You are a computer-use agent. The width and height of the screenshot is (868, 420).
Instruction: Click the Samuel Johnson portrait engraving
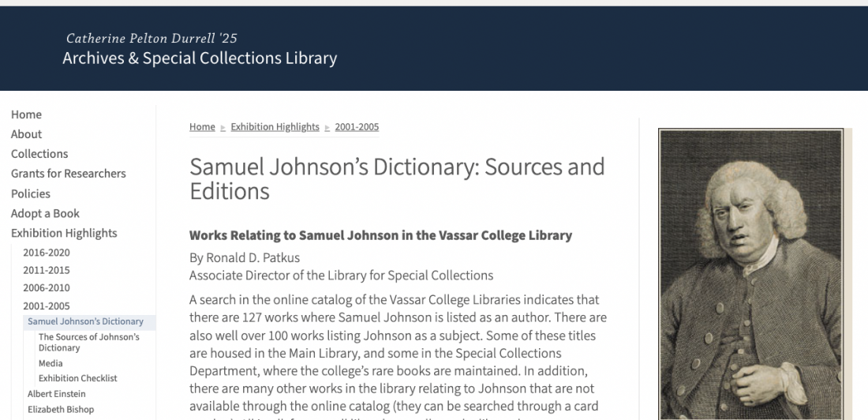tap(750, 274)
